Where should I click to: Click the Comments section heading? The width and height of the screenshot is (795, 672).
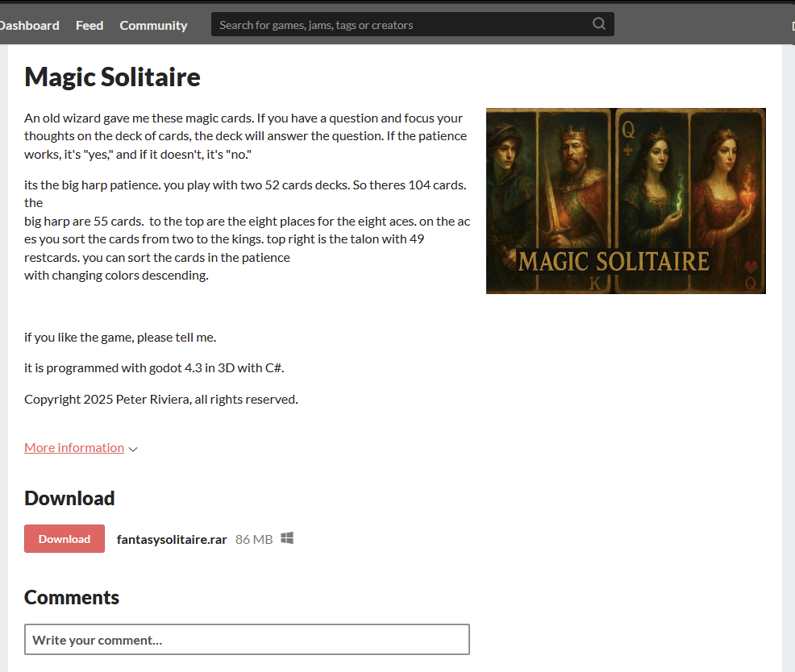click(72, 598)
